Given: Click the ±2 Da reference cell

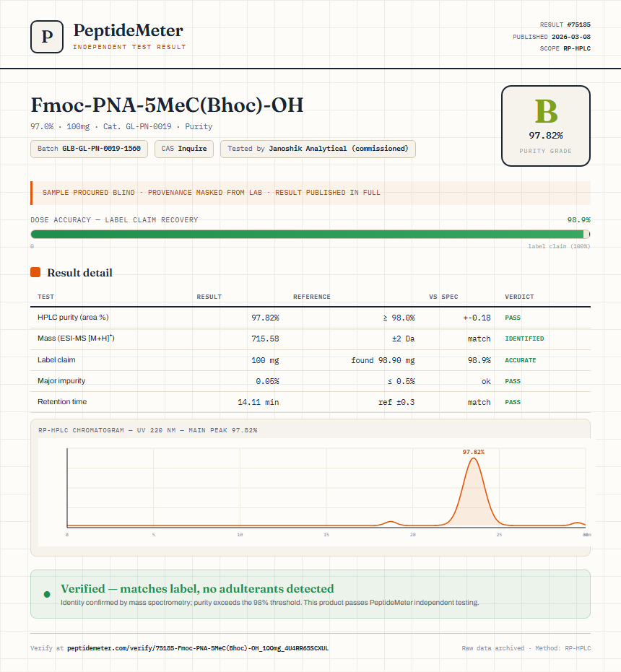Looking at the screenshot, I should tap(403, 339).
